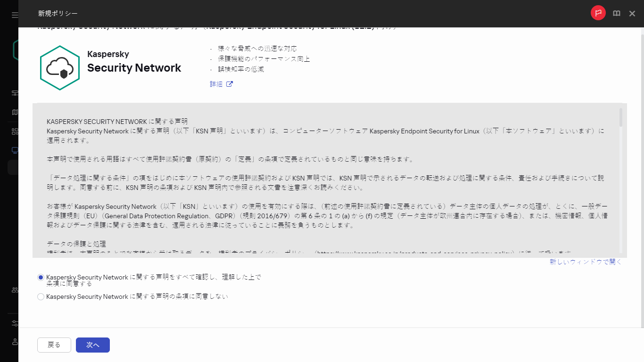Select disagree with the KSN statement terms
644x362 pixels.
[x=41, y=296]
